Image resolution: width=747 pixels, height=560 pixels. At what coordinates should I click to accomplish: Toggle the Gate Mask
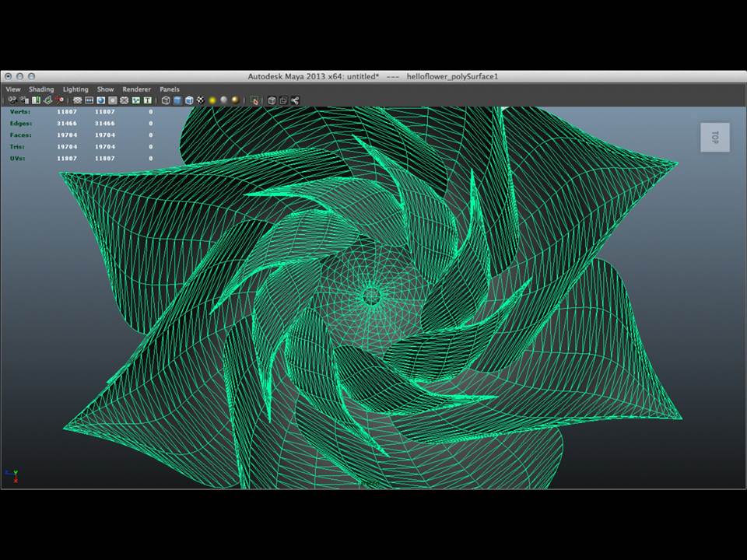click(112, 100)
